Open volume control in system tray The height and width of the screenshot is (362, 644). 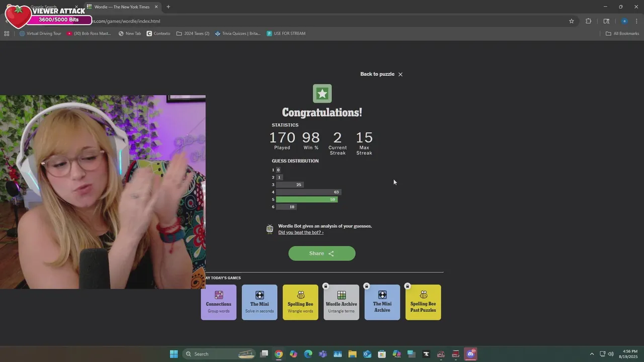[611, 354]
